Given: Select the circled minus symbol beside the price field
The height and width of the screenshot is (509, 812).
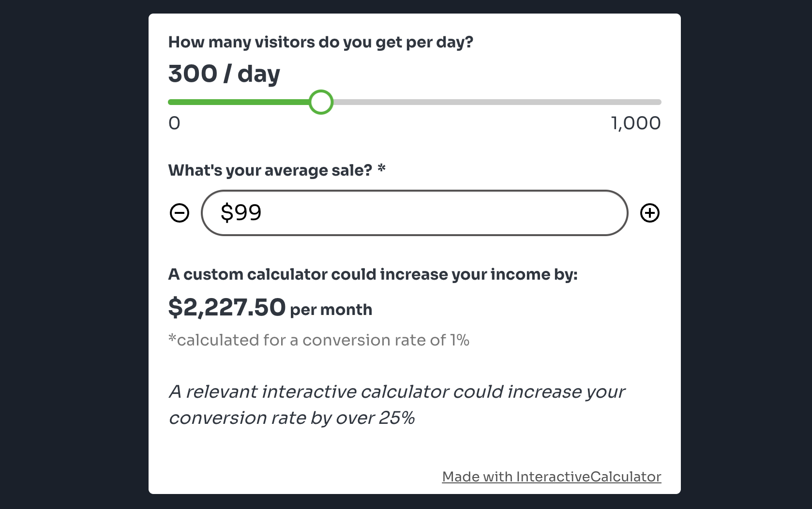Looking at the screenshot, I should point(180,213).
